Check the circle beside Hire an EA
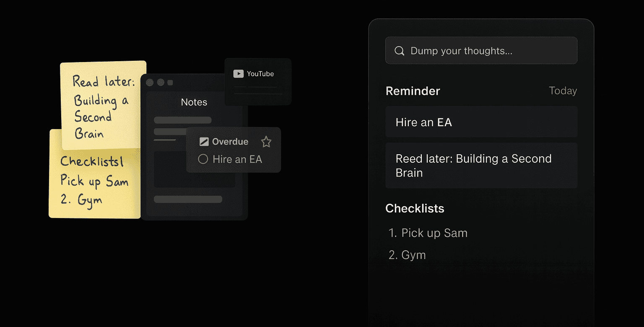 203,159
